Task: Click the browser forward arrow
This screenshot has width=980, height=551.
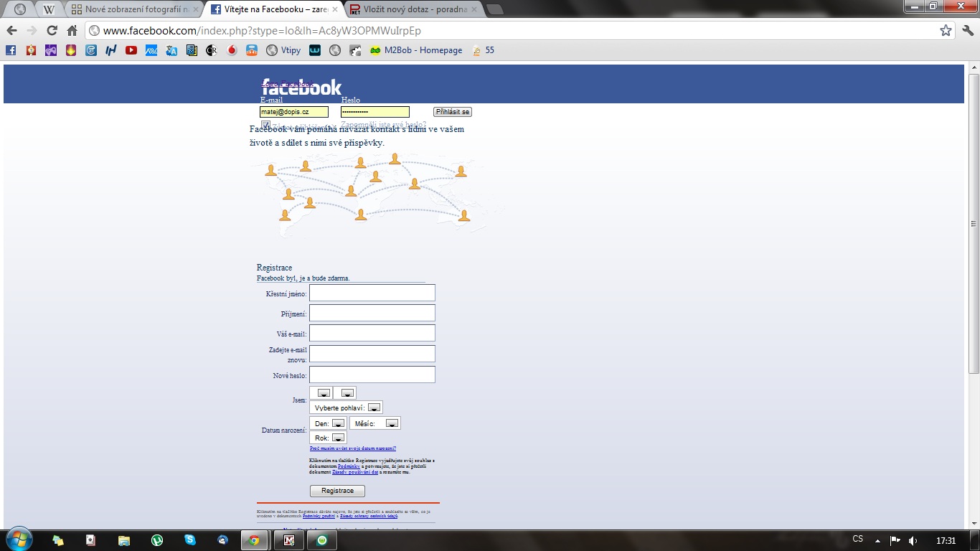Action: (x=32, y=31)
